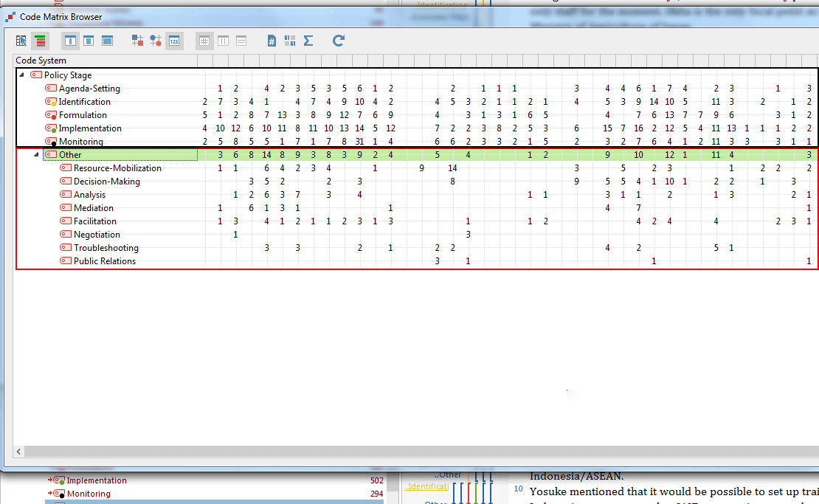Viewport: 819px width, 504px height.
Task: Click the ..Identificati coding label in the background
Action: pos(426,486)
